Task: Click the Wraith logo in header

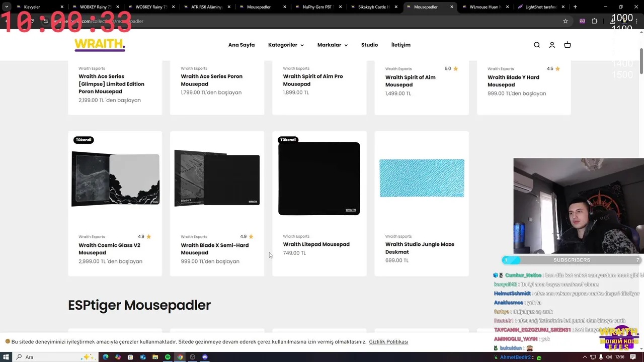Action: (100, 45)
